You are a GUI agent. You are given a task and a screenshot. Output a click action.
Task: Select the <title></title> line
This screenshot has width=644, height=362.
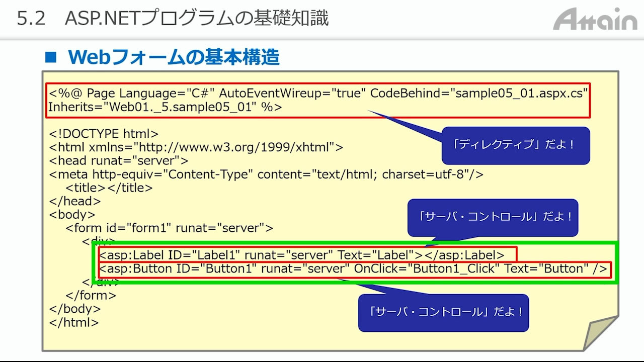(109, 188)
